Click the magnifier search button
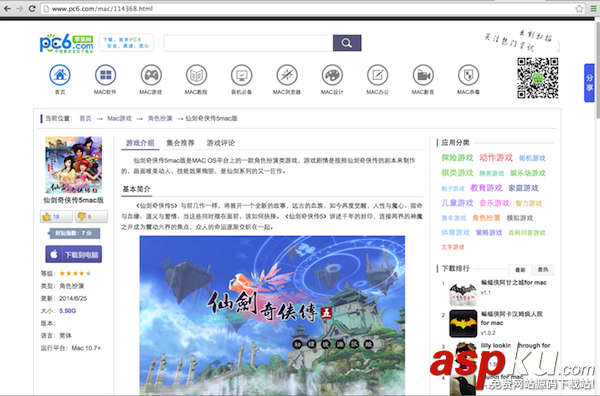 347,43
